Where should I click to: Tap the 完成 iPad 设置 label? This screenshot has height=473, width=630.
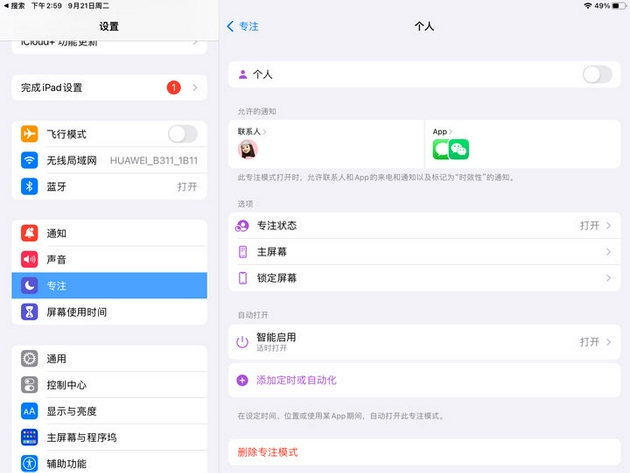51,88
